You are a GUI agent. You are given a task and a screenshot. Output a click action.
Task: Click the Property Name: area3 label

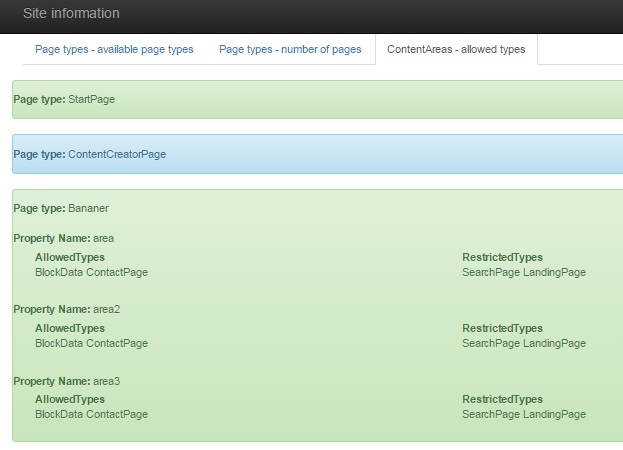tap(66, 381)
